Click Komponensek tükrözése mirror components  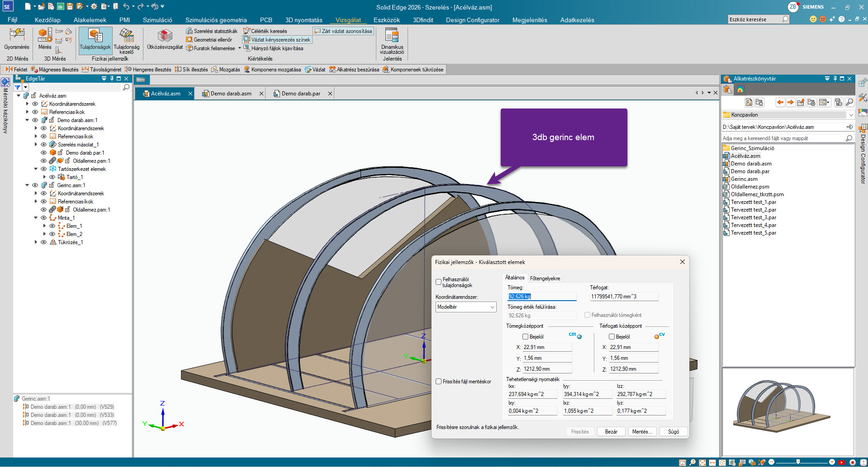[x=413, y=70]
